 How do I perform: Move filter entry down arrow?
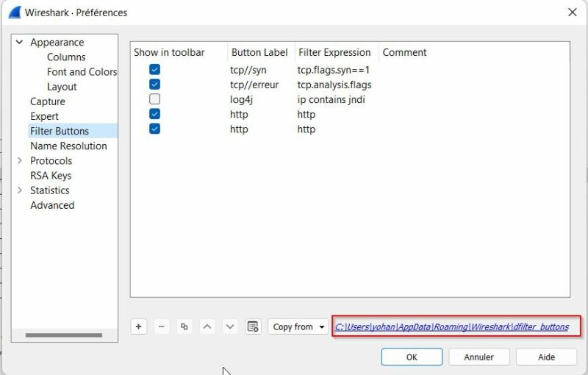click(x=230, y=326)
